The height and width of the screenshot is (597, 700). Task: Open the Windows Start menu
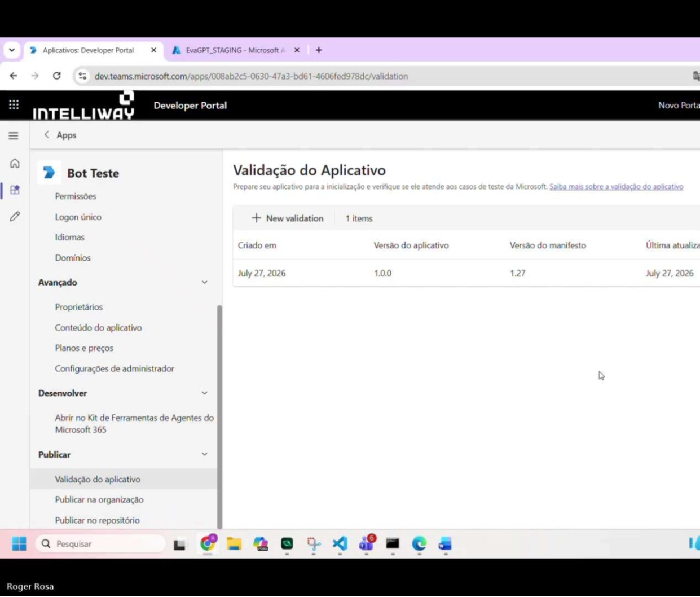point(19,544)
